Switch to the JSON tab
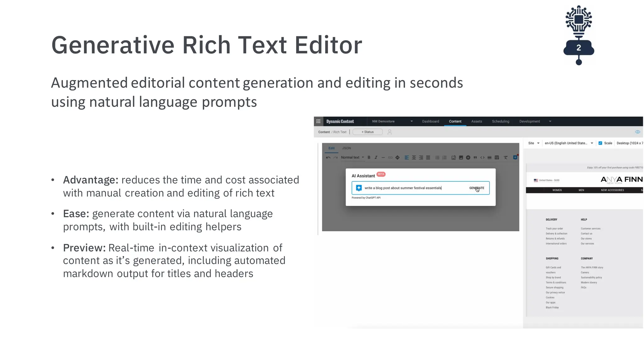Image resolution: width=644 pixels, height=362 pixels. click(x=346, y=148)
